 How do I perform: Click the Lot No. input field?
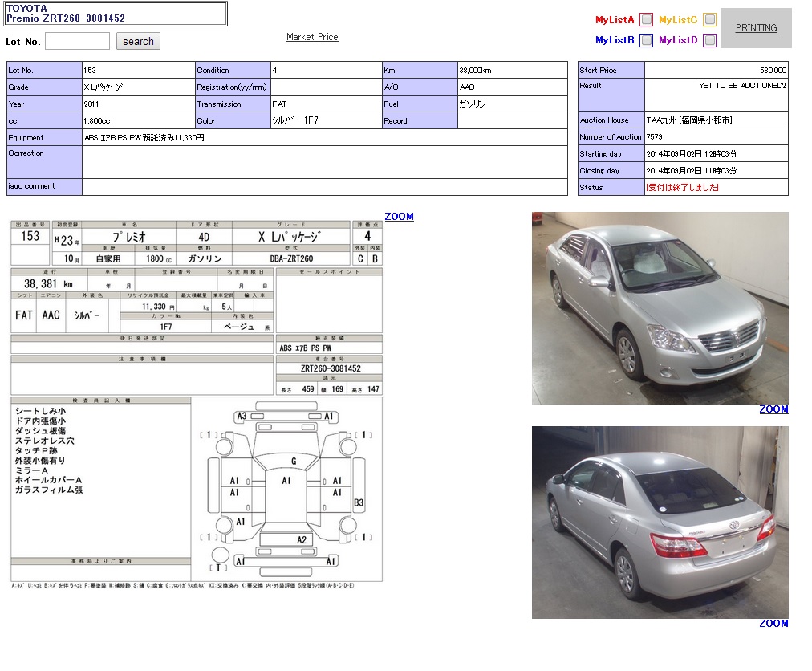77,41
